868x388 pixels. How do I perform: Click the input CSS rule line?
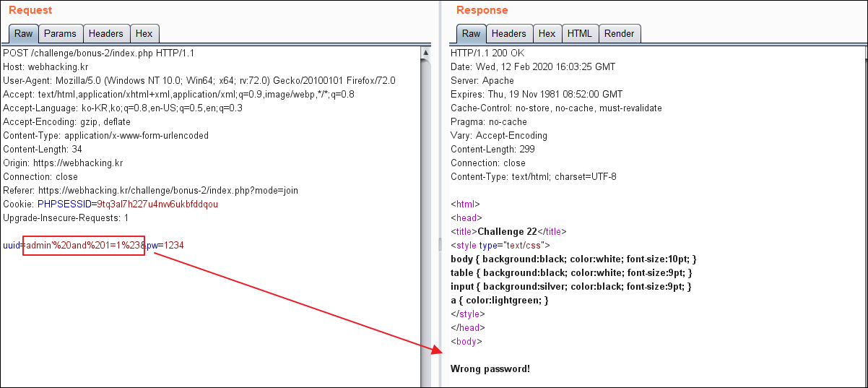(x=571, y=287)
